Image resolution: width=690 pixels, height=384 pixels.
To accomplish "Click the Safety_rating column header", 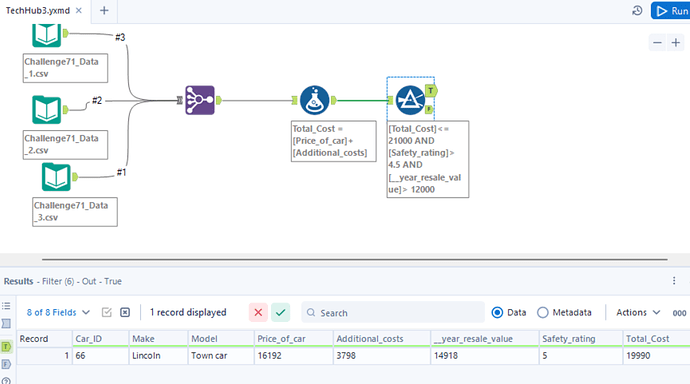I will point(581,339).
